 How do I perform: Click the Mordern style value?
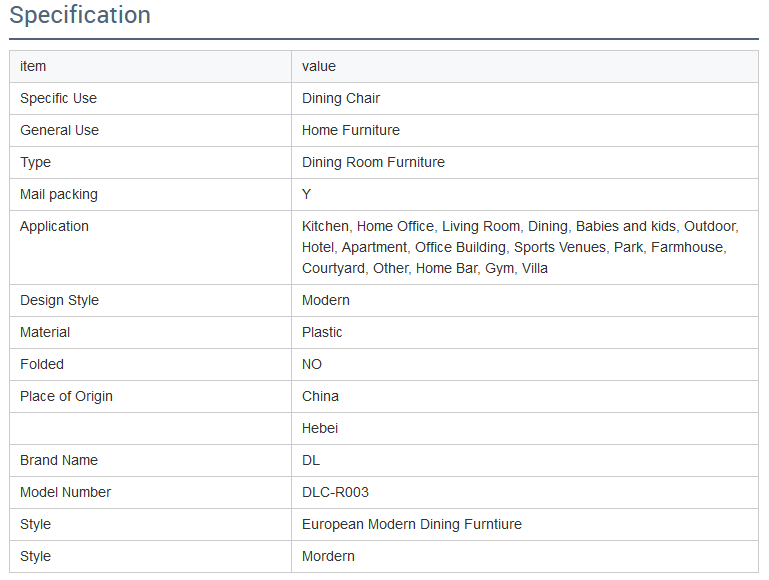pos(328,556)
